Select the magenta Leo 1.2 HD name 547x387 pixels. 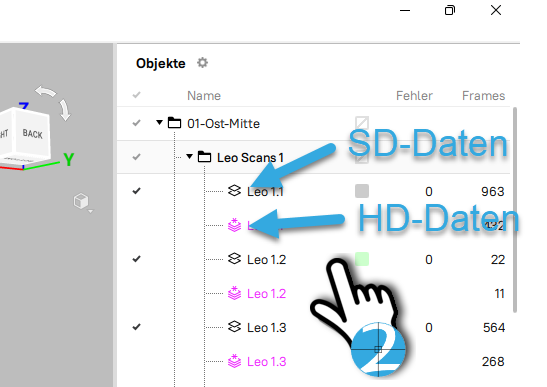pyautogui.click(x=267, y=294)
